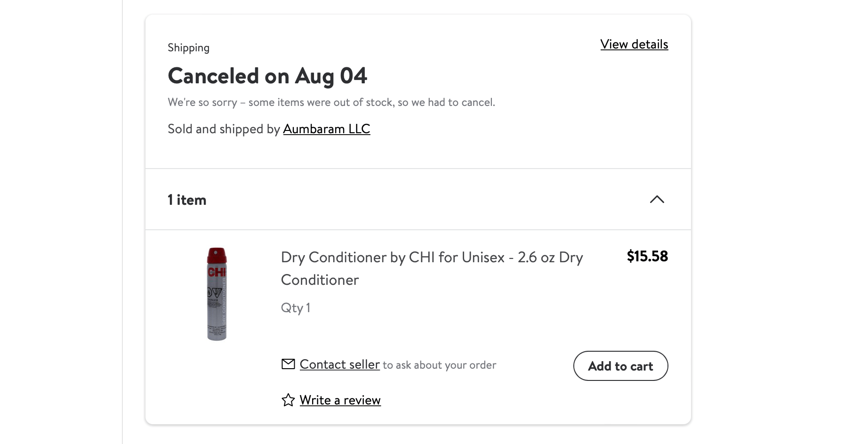868x444 pixels.
Task: Open View details for the canceled shipment
Action: tap(634, 44)
